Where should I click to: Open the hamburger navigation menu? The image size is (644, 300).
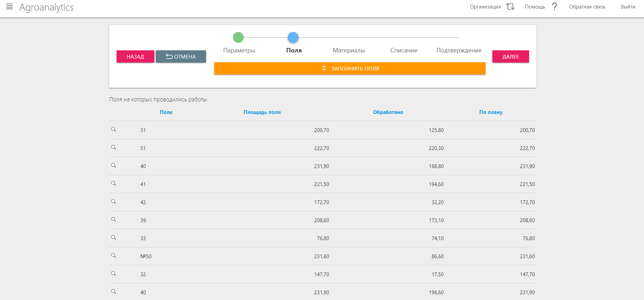pos(10,7)
